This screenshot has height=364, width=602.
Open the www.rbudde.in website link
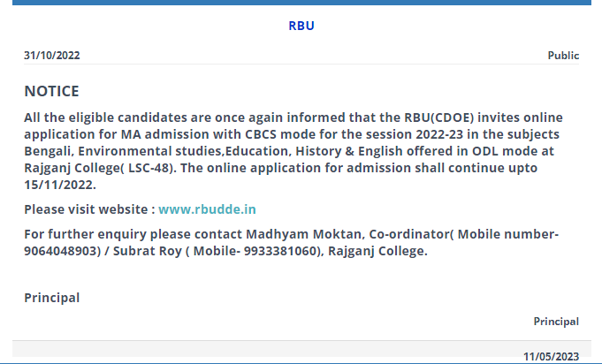pos(207,209)
